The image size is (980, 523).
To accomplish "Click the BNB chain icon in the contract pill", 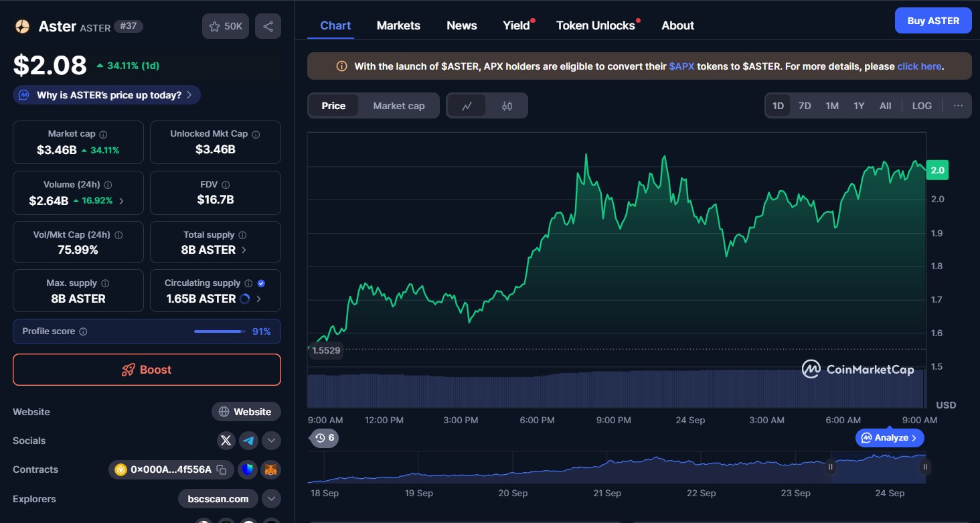I will pyautogui.click(x=121, y=469).
